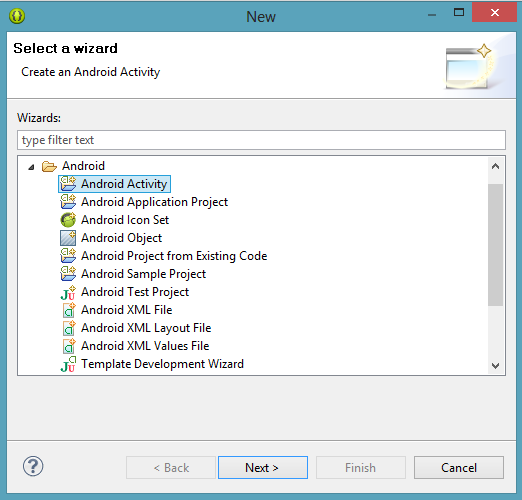
Task: Pick Android XML File label
Action: point(127,310)
